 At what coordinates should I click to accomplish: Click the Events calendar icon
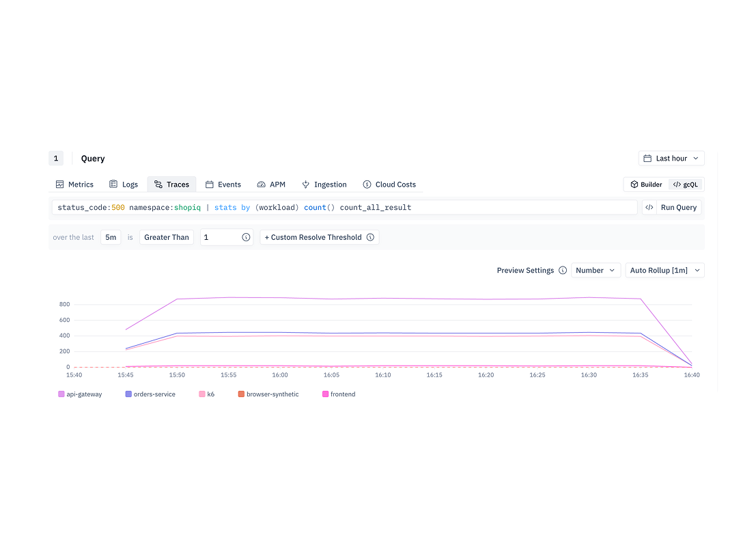click(x=209, y=185)
